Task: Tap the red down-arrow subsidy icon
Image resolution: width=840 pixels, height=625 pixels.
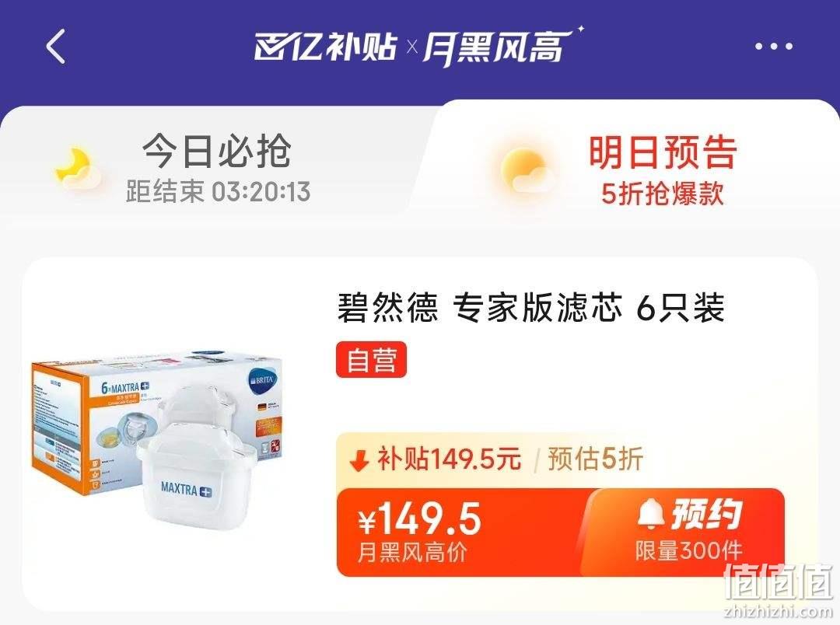Action: coord(359,459)
